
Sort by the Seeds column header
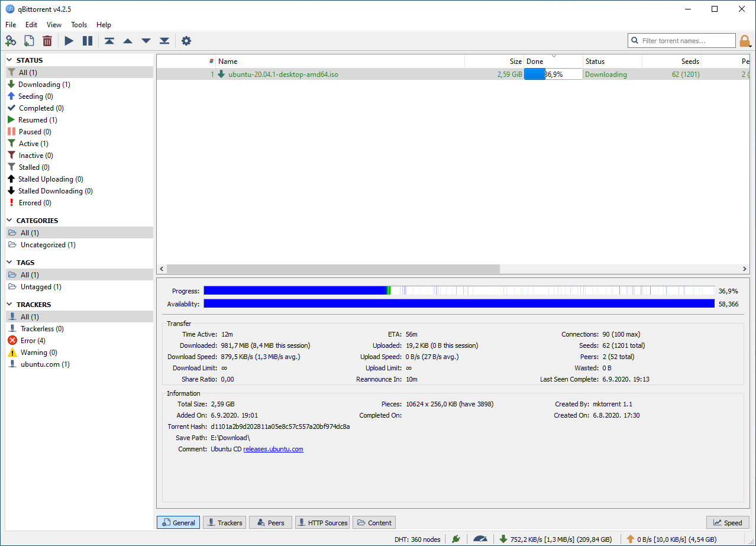tap(672, 62)
